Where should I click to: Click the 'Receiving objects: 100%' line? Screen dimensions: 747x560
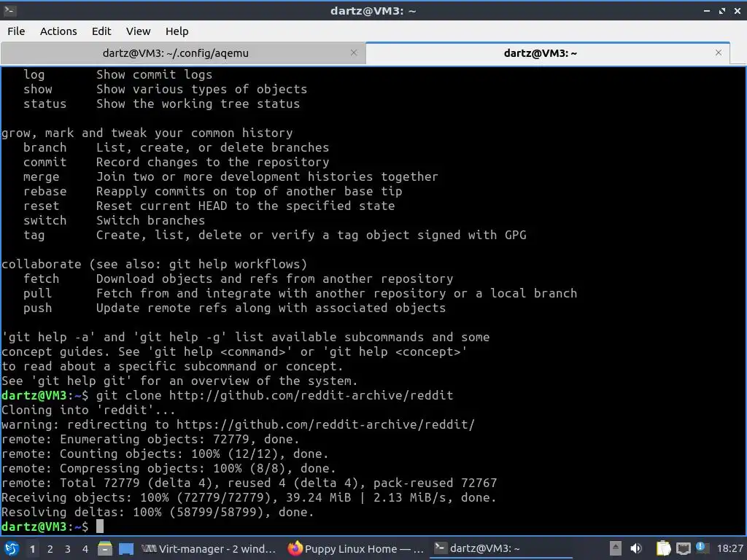249,497
